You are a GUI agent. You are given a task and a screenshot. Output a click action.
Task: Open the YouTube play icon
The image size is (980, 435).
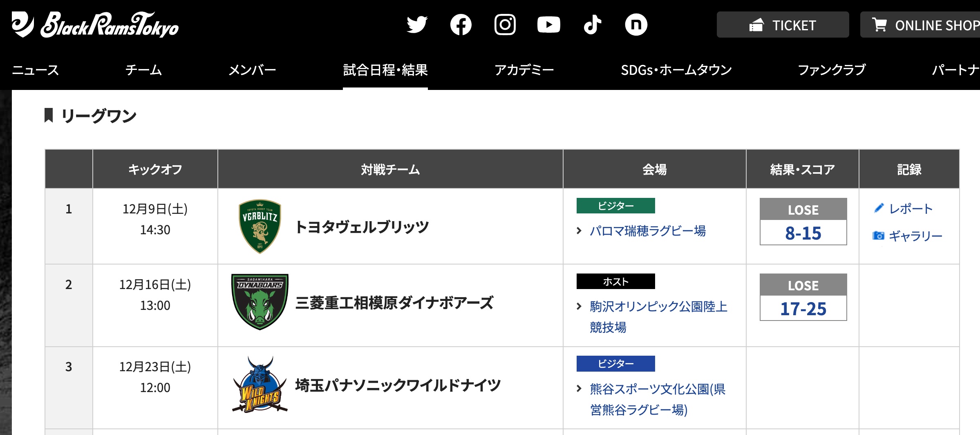(548, 25)
